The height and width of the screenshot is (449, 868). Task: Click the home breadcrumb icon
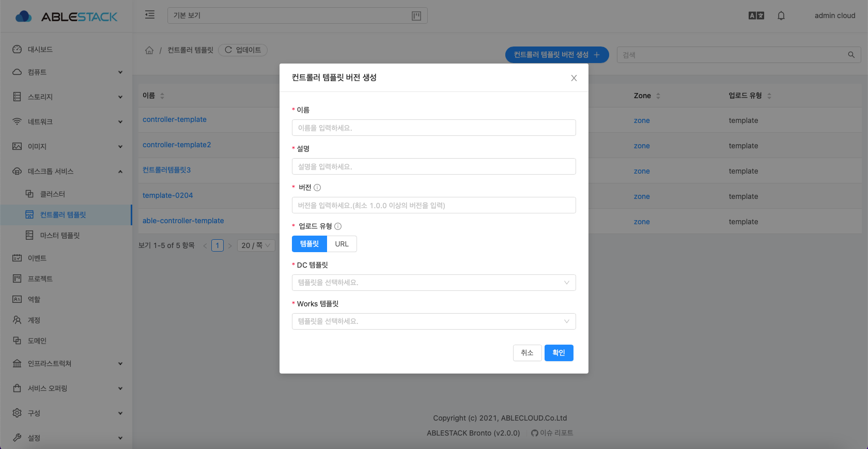149,50
